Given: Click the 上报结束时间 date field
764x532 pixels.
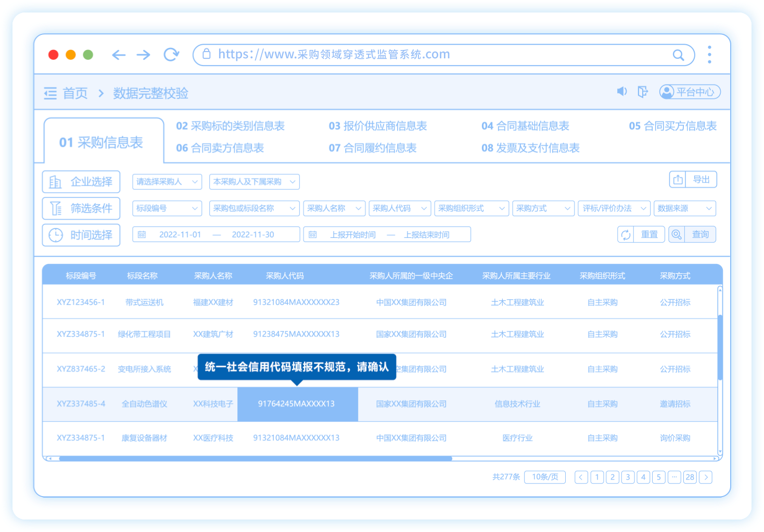Looking at the screenshot, I should [x=427, y=235].
